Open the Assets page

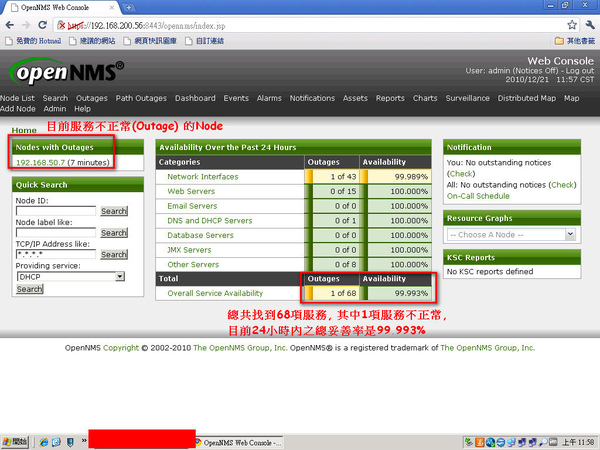tap(355, 98)
